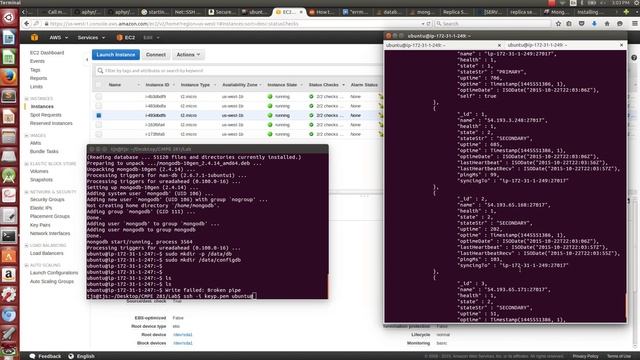The height and width of the screenshot is (360, 640).
Task: Open the Firefox browser from the dock
Action: click(x=9, y=77)
